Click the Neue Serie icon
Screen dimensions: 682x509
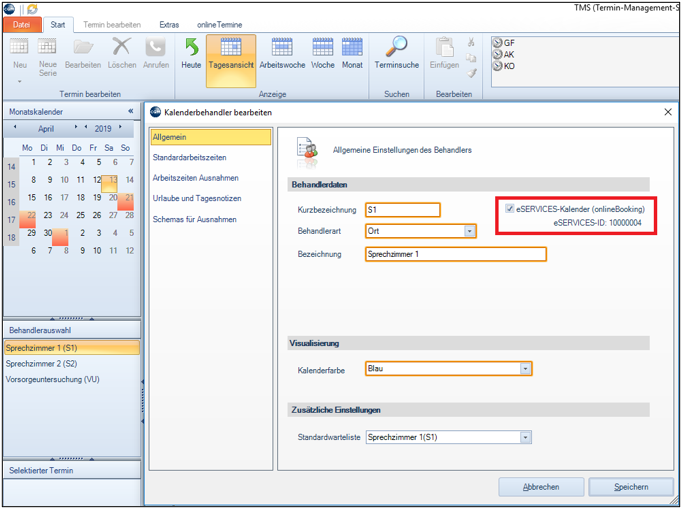click(x=47, y=47)
